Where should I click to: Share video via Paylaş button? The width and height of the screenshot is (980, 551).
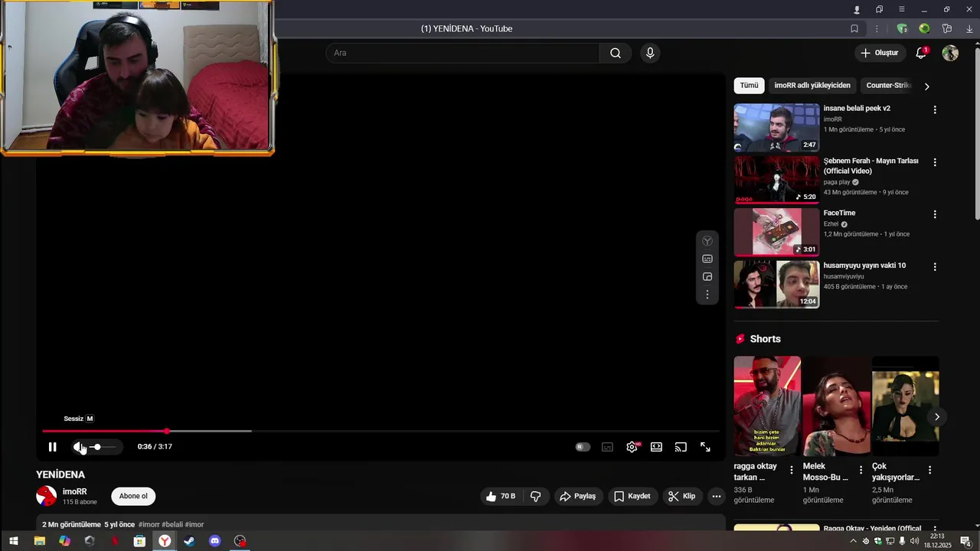[x=577, y=496]
